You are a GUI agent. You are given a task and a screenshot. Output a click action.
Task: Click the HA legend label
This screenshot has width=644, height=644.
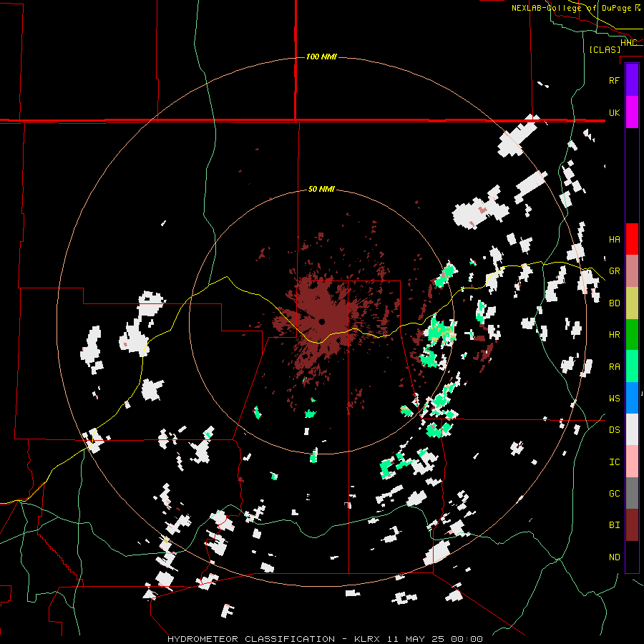tap(614, 239)
